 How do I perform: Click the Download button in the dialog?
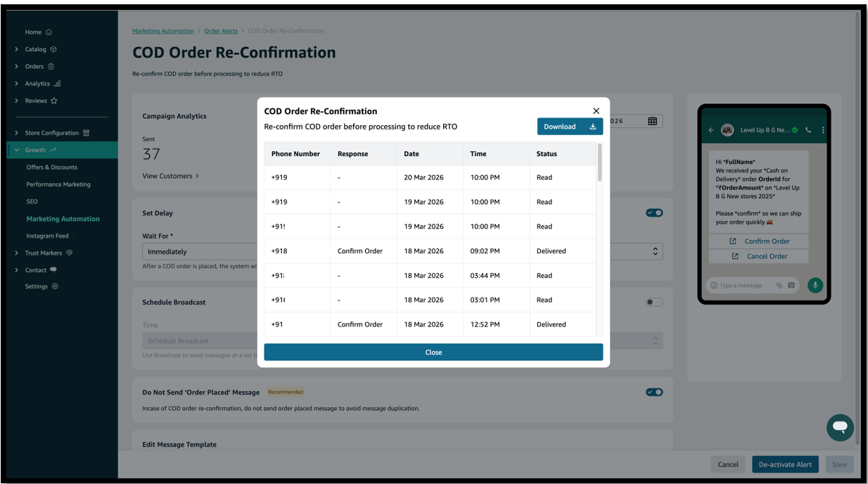(x=569, y=127)
